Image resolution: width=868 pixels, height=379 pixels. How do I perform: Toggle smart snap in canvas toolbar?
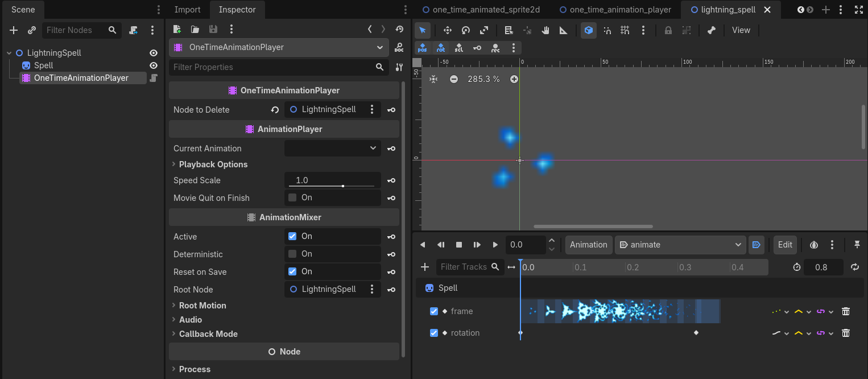[607, 30]
